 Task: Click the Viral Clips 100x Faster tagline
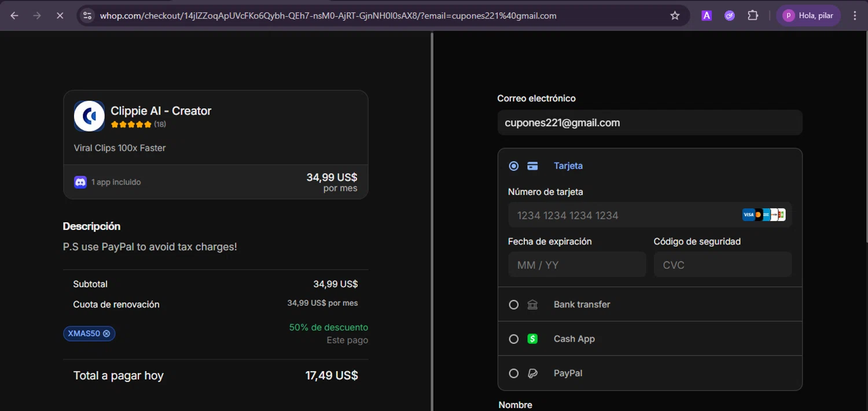(x=120, y=148)
